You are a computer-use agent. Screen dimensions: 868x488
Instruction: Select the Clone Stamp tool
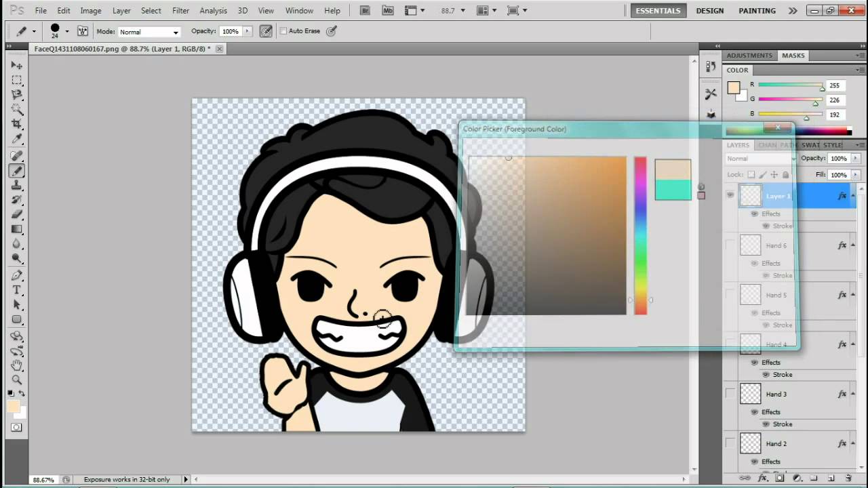(x=17, y=186)
